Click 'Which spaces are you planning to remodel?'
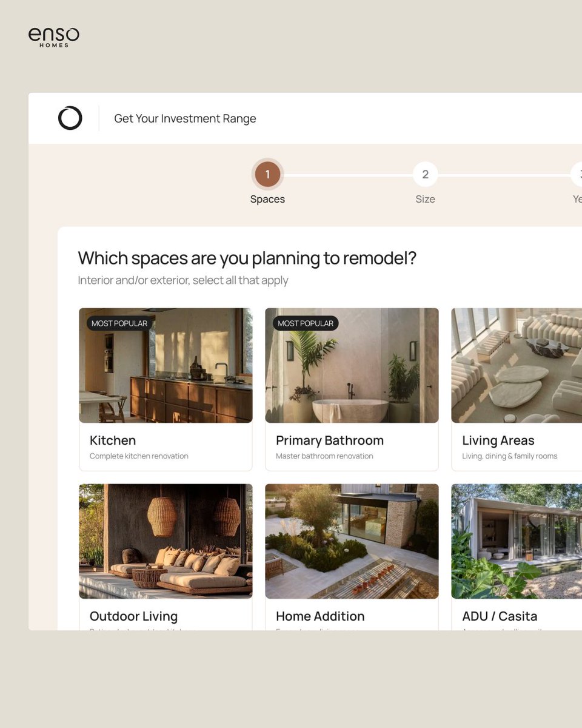The image size is (582, 728). click(x=247, y=258)
